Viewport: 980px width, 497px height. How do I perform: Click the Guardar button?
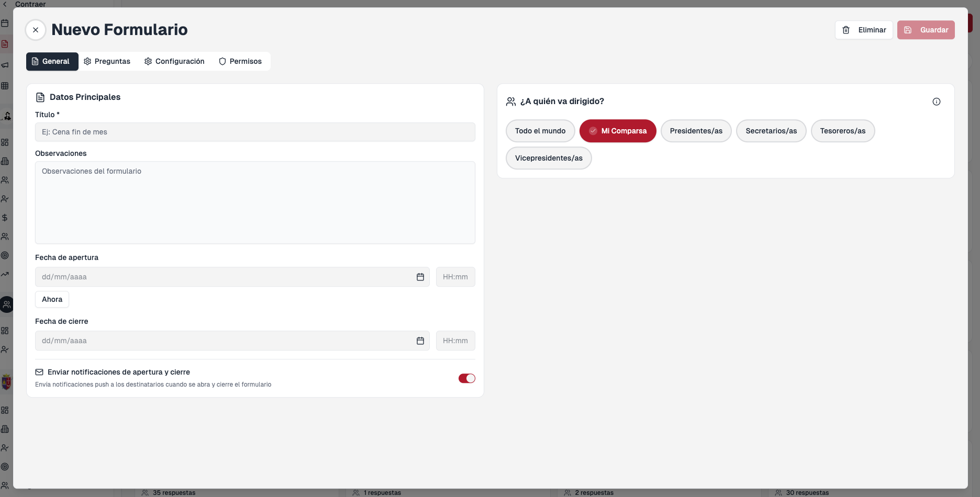point(926,30)
